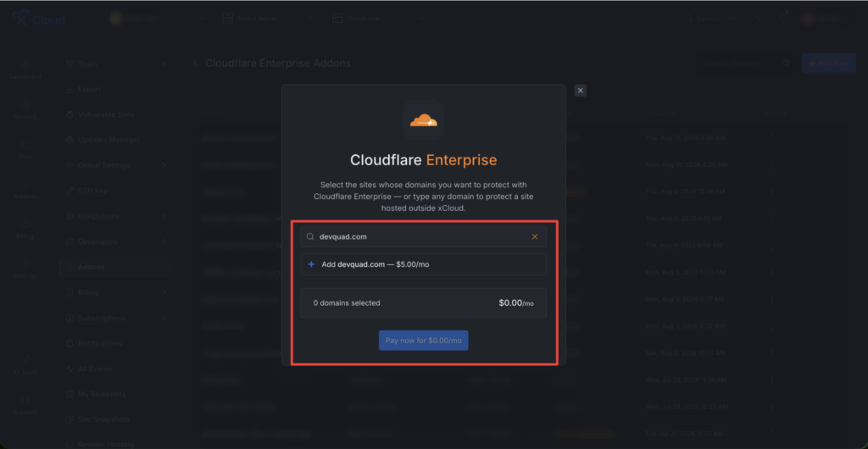The height and width of the screenshot is (449, 868).
Task: Expand the Team submenu chevron
Action: coord(164,64)
